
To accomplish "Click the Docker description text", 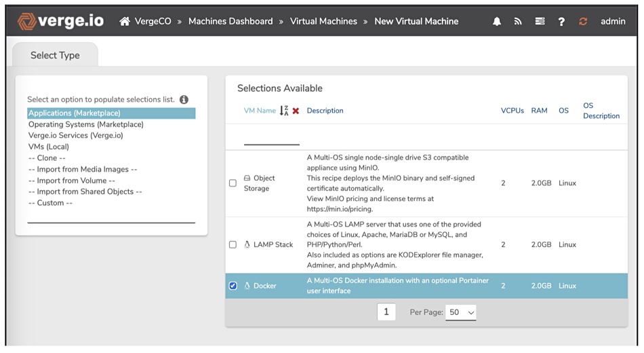I will pyautogui.click(x=397, y=286).
